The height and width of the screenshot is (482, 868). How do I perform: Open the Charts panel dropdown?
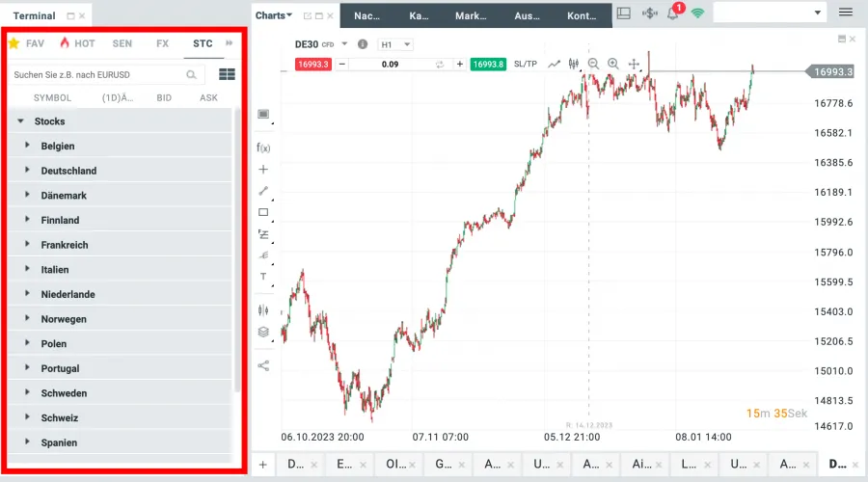[274, 15]
